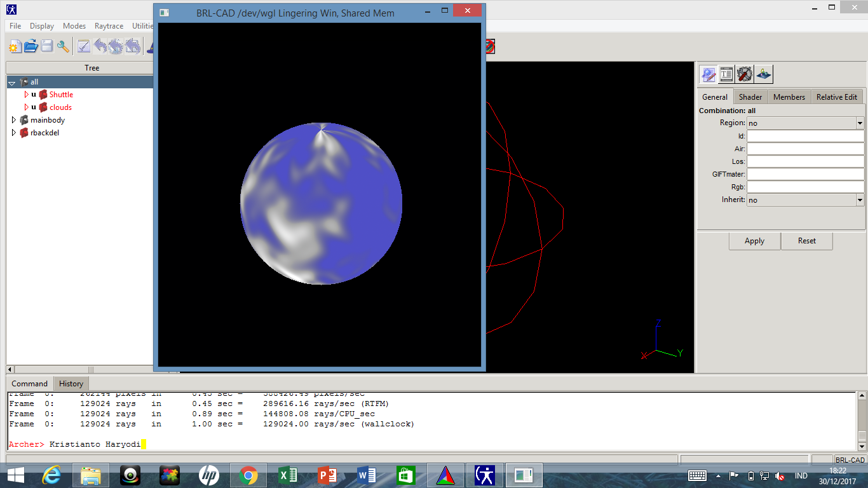Image resolution: width=868 pixels, height=488 pixels.
Task: Open Windows Store from taskbar
Action: pos(405,475)
